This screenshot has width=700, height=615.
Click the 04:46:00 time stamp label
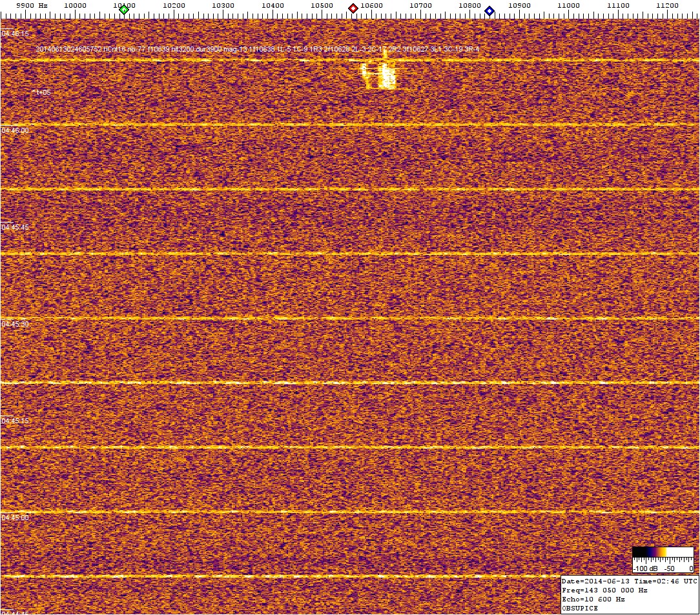point(14,130)
